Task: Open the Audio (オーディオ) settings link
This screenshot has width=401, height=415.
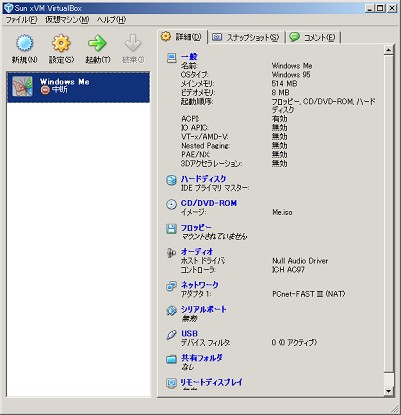Action: (x=197, y=252)
